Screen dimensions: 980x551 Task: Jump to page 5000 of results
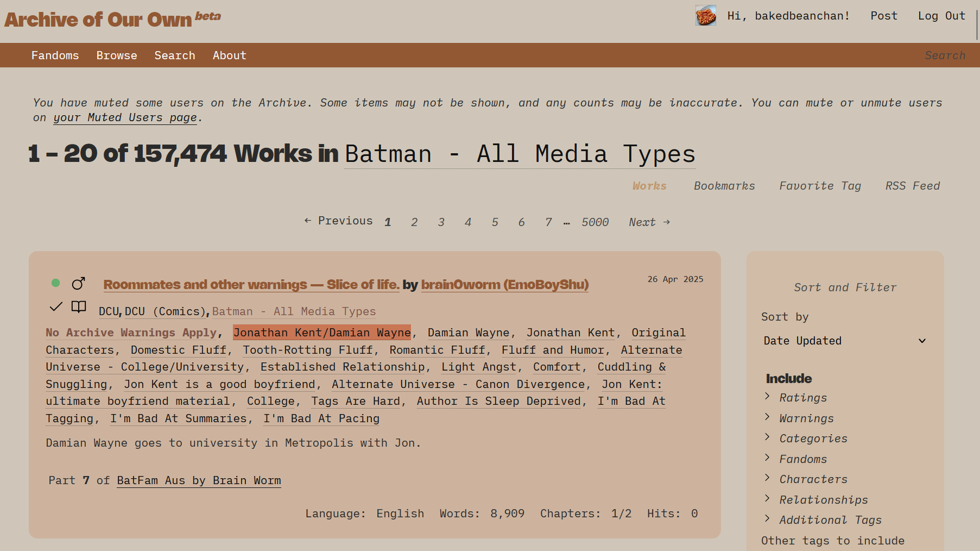[595, 222]
